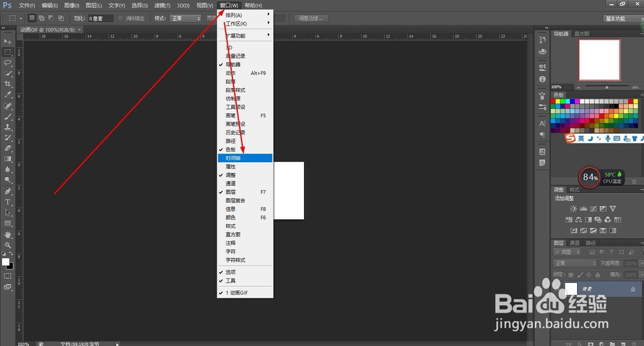Viewport: 644px width, 346px height.
Task: Switch to the 通道 tab in Layers panel
Action: coord(574,242)
